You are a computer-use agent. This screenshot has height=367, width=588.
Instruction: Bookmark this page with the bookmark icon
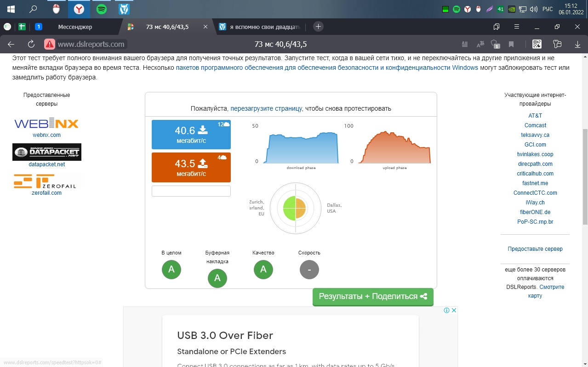[511, 44]
